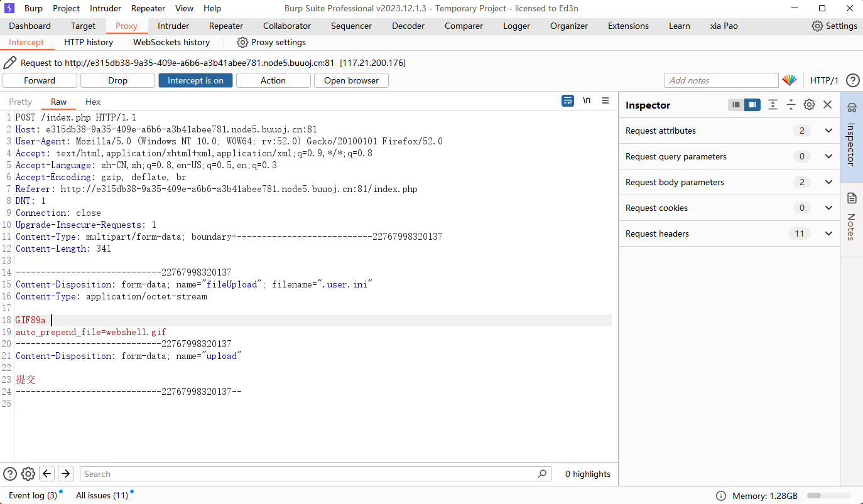863x504 pixels.
Task: Click the Search input field
Action: coord(315,474)
